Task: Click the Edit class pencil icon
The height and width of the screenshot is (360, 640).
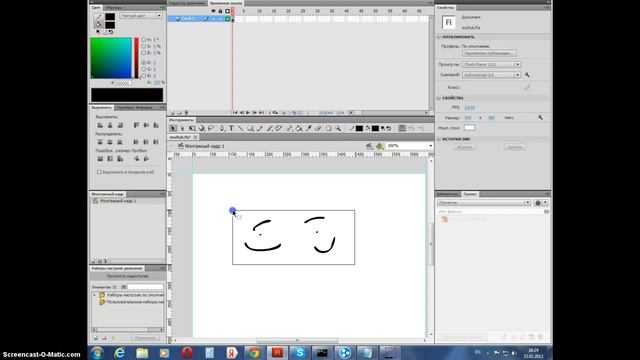Action: (x=527, y=87)
